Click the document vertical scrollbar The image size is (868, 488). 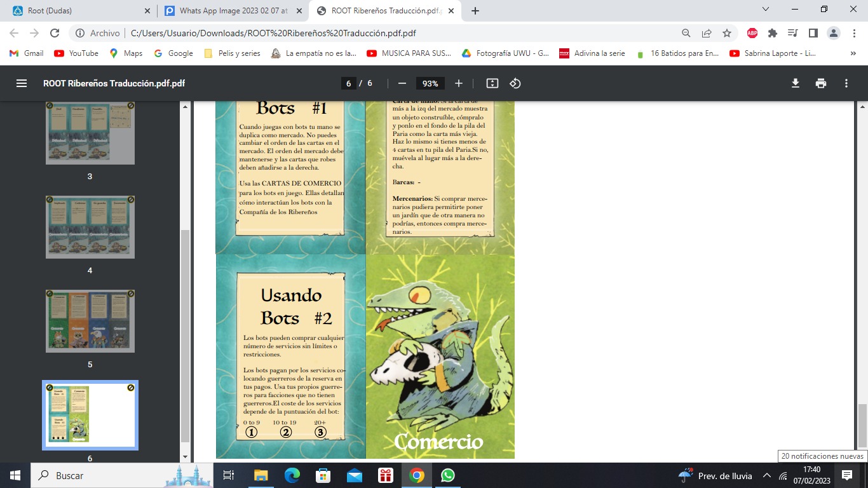(862, 426)
